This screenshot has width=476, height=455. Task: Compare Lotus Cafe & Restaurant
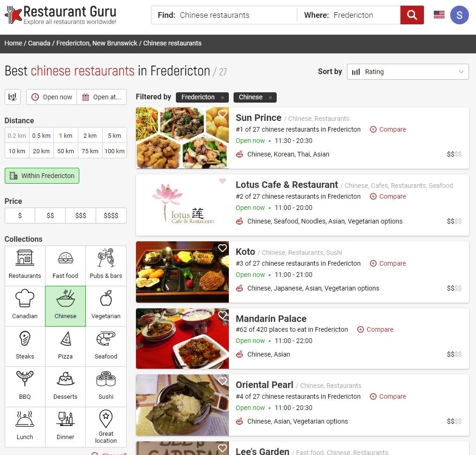pyautogui.click(x=388, y=196)
